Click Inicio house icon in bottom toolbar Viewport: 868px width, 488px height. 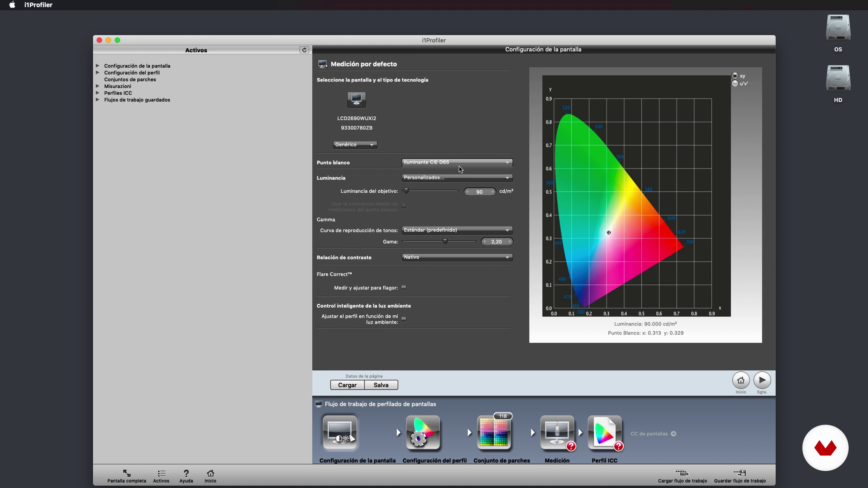tap(210, 473)
